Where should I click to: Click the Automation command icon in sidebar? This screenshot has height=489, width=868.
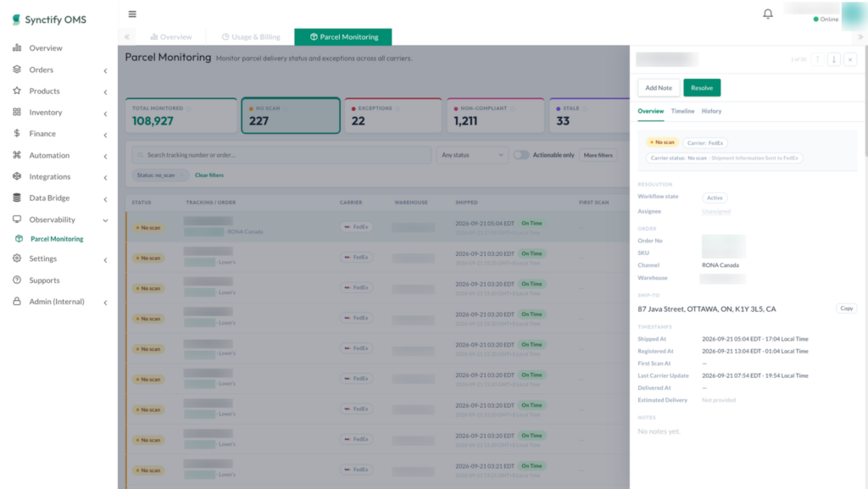click(17, 155)
